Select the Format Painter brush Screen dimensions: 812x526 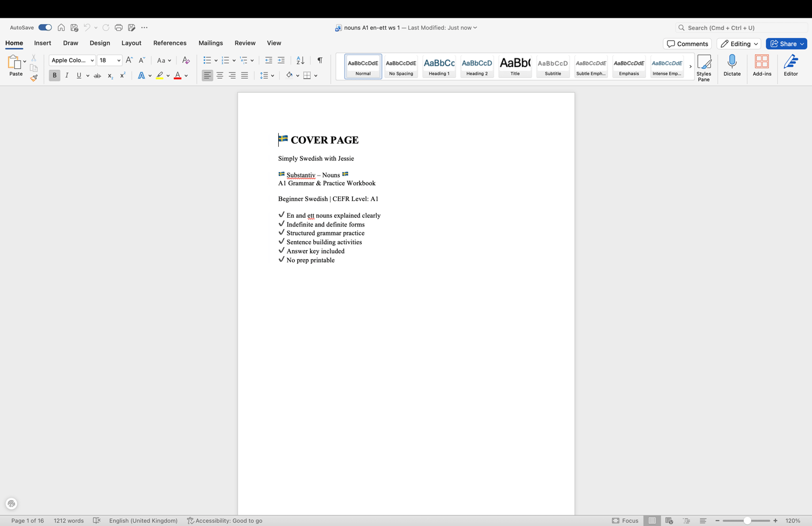click(x=34, y=78)
